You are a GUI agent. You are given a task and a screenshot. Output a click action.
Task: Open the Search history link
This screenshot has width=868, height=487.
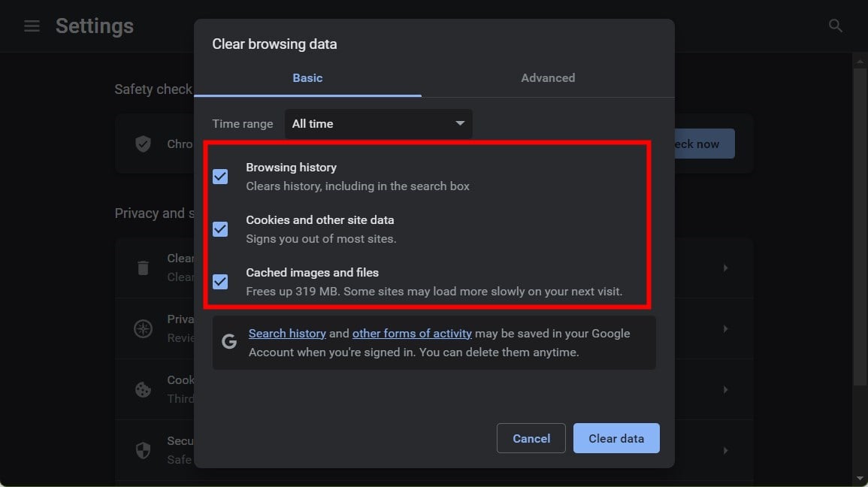pos(287,333)
